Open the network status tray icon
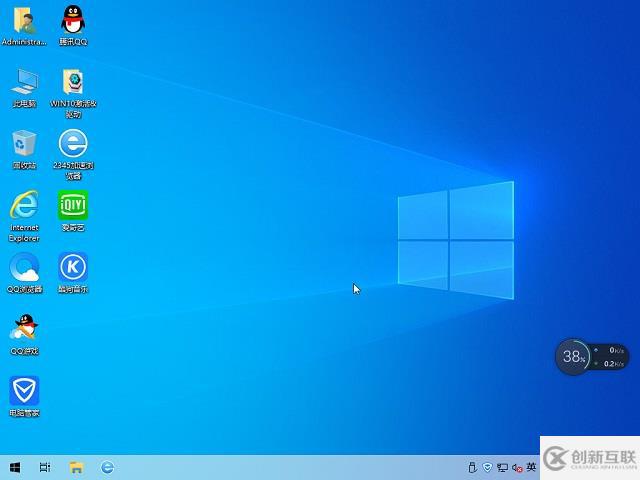Viewport: 640px width, 480px height. point(502,468)
